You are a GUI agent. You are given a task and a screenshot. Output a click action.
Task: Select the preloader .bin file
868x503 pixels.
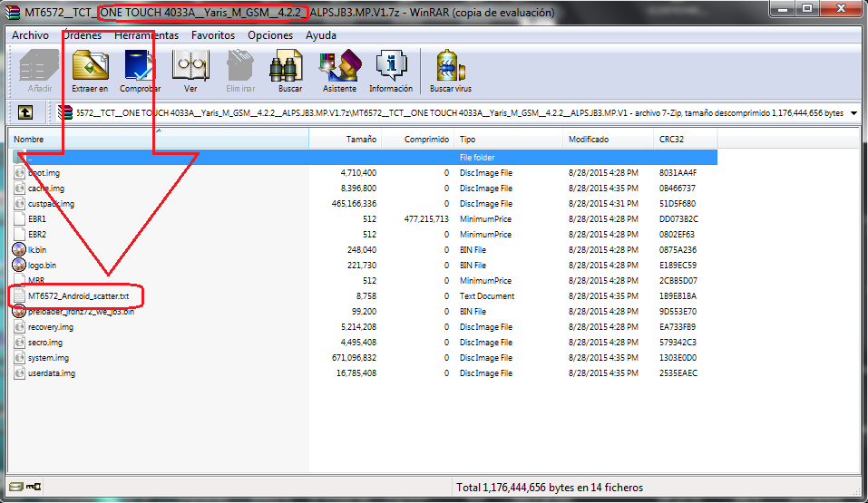[x=81, y=312]
